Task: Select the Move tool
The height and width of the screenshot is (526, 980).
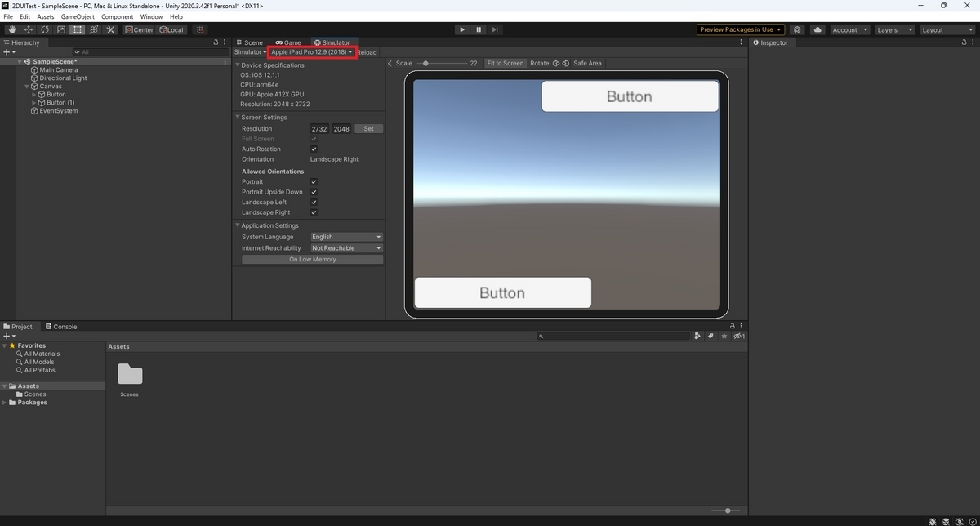Action: pos(28,29)
